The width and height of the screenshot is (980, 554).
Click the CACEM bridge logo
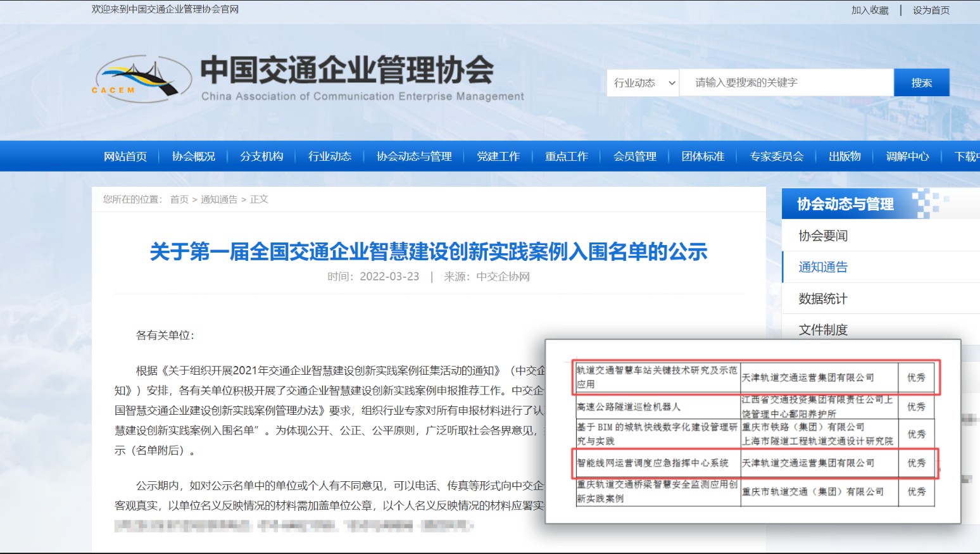click(x=142, y=79)
